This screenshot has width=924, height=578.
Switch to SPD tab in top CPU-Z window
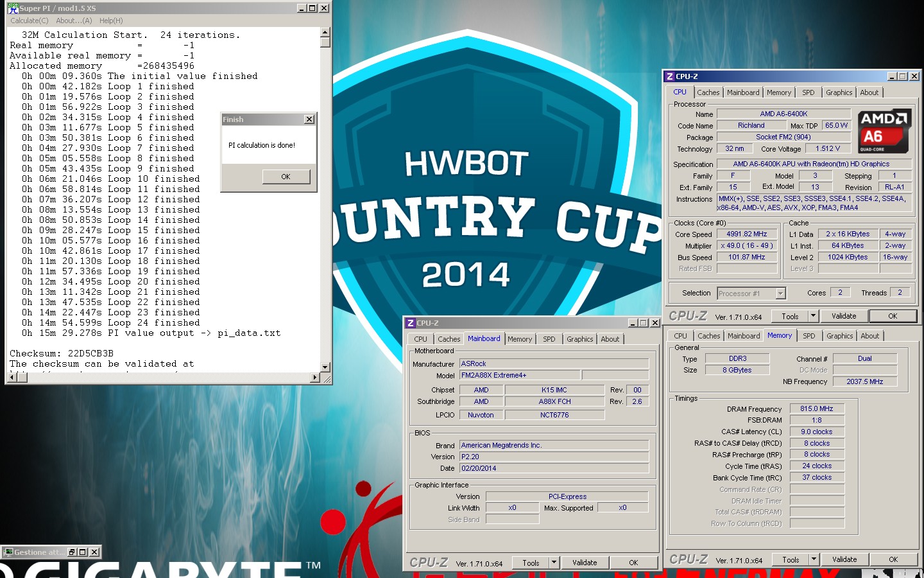809,92
